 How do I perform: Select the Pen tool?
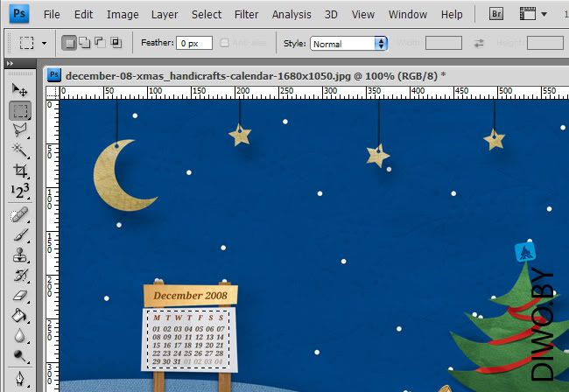[x=20, y=380]
